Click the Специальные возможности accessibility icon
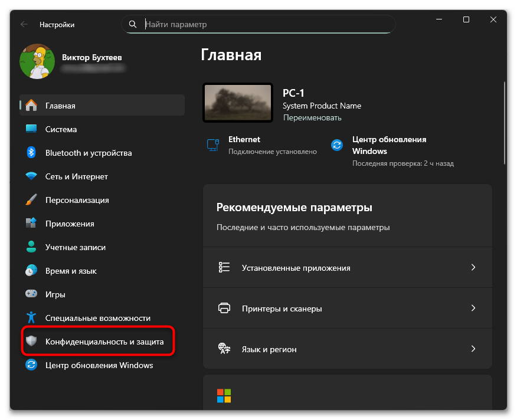 [x=31, y=317]
